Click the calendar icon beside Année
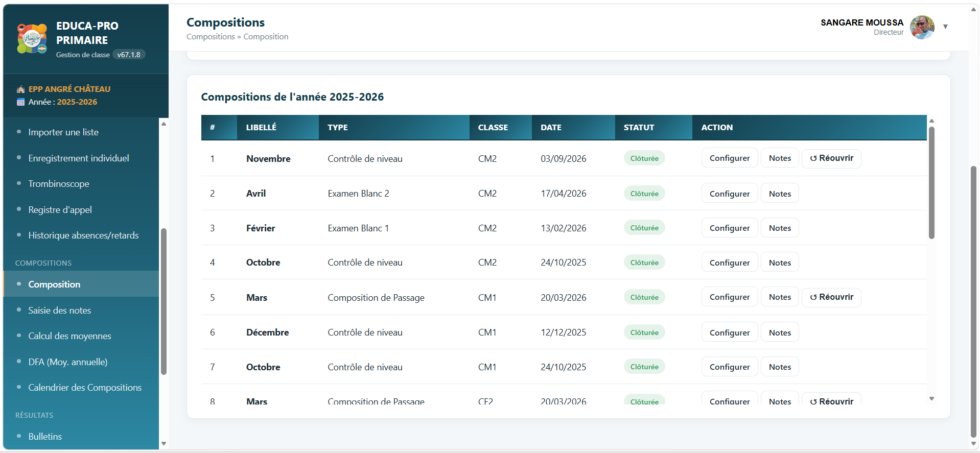 click(x=20, y=102)
